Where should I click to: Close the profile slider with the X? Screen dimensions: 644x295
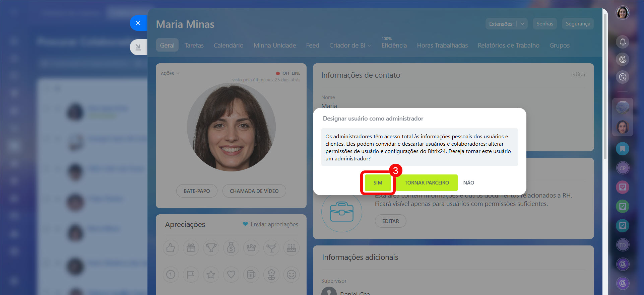coord(138,23)
